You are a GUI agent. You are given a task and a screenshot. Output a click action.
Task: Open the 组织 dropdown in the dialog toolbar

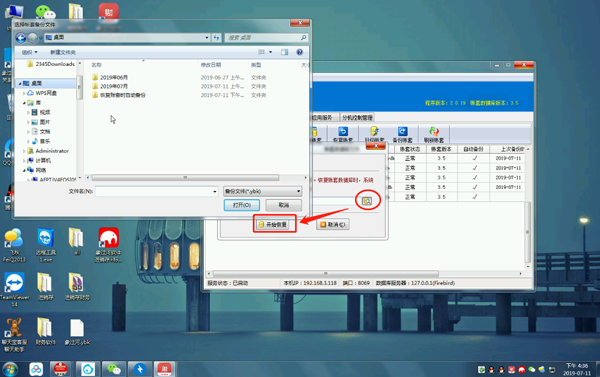pos(29,52)
